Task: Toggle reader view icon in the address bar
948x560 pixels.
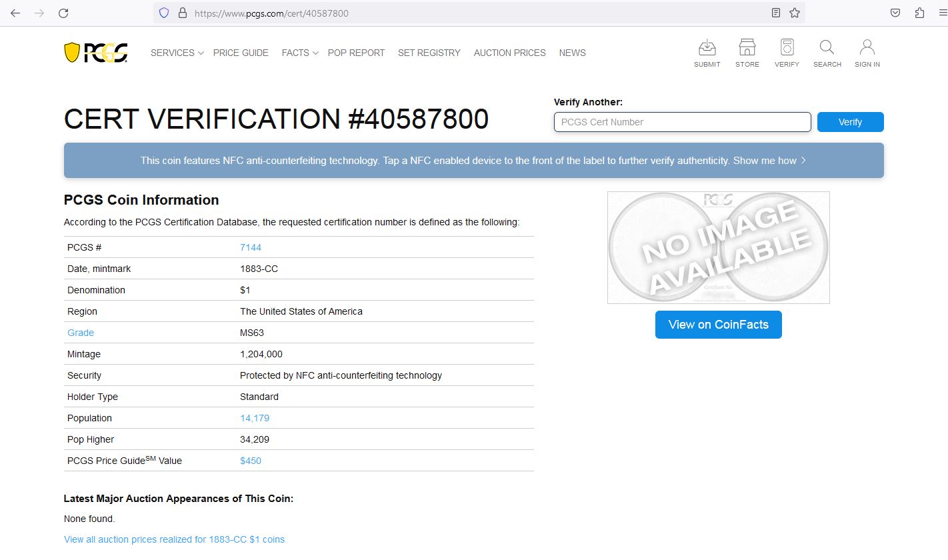Action: point(775,13)
